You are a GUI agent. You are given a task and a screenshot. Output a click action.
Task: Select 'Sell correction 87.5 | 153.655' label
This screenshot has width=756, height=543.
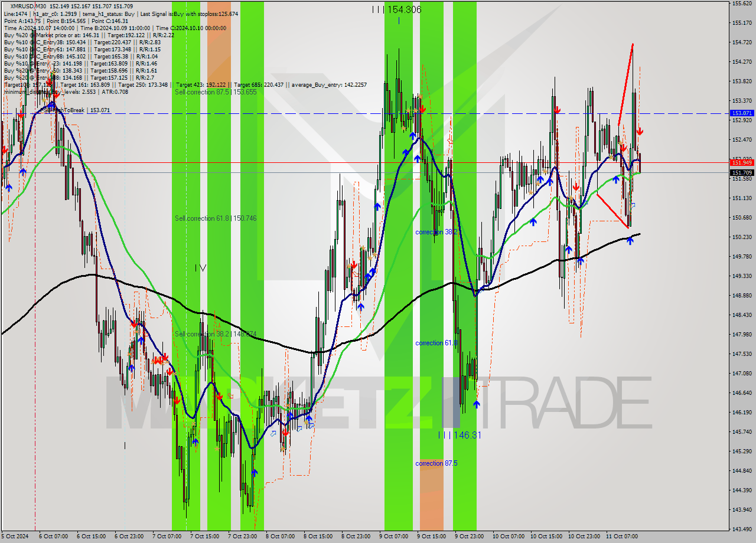coord(216,92)
